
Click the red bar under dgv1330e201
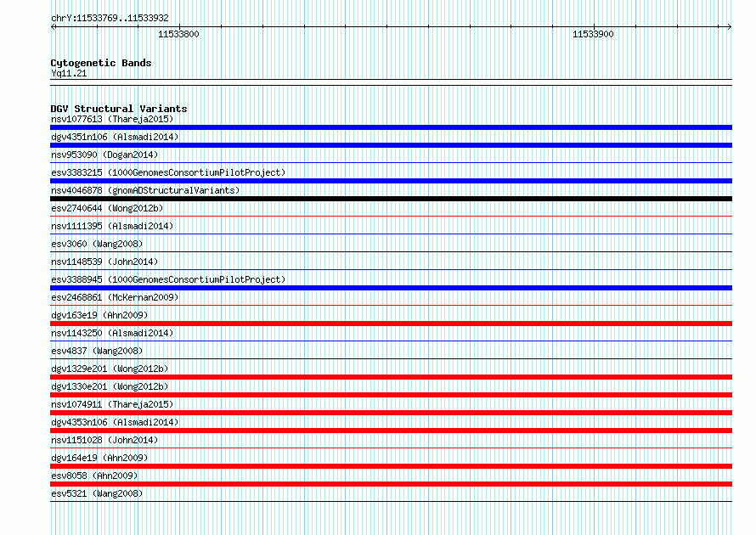point(391,395)
